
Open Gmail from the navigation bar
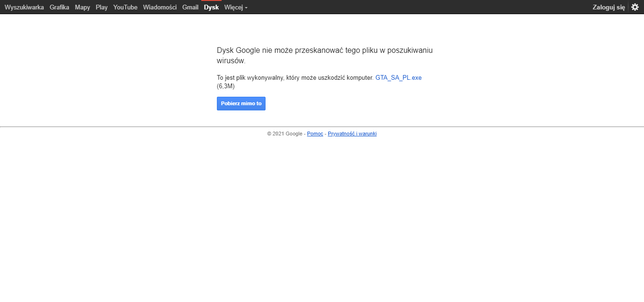(x=190, y=7)
